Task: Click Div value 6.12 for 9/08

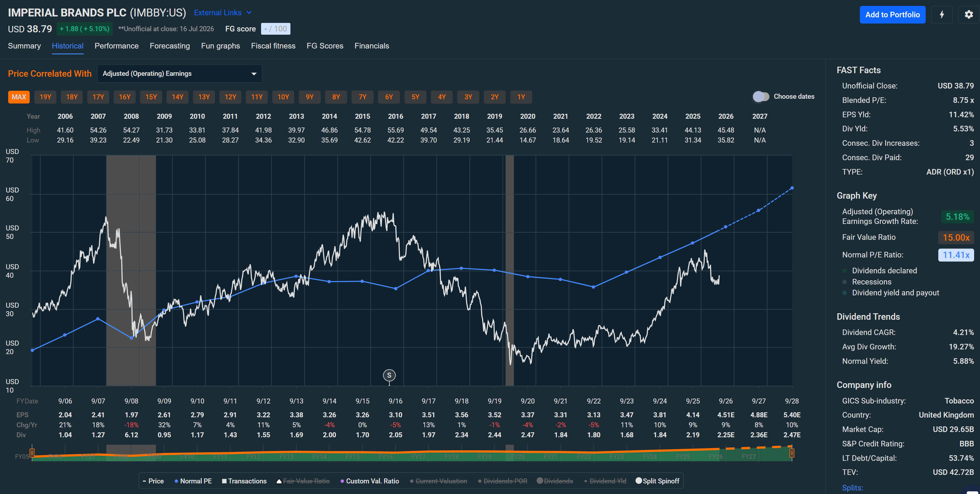Action: [131, 435]
